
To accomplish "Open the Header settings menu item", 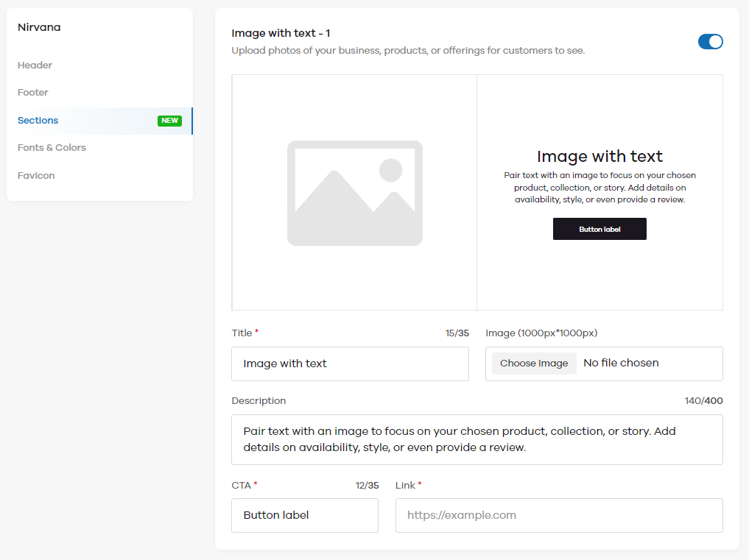I will point(35,65).
